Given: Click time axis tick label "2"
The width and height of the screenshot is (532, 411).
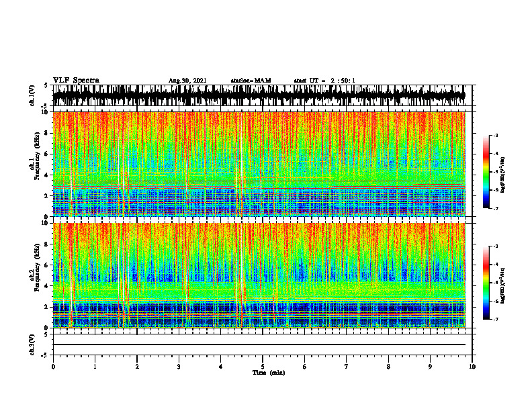Looking at the screenshot, I should click(137, 367).
